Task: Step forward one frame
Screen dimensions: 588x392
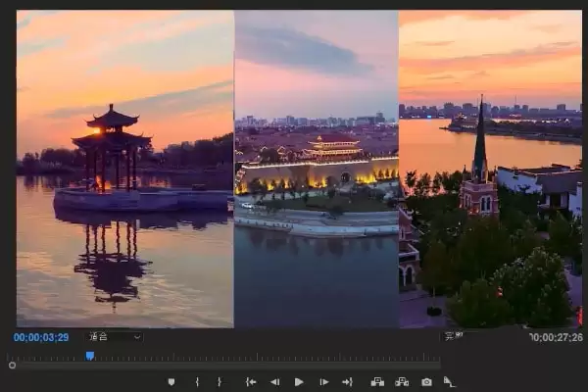Action: (x=324, y=382)
